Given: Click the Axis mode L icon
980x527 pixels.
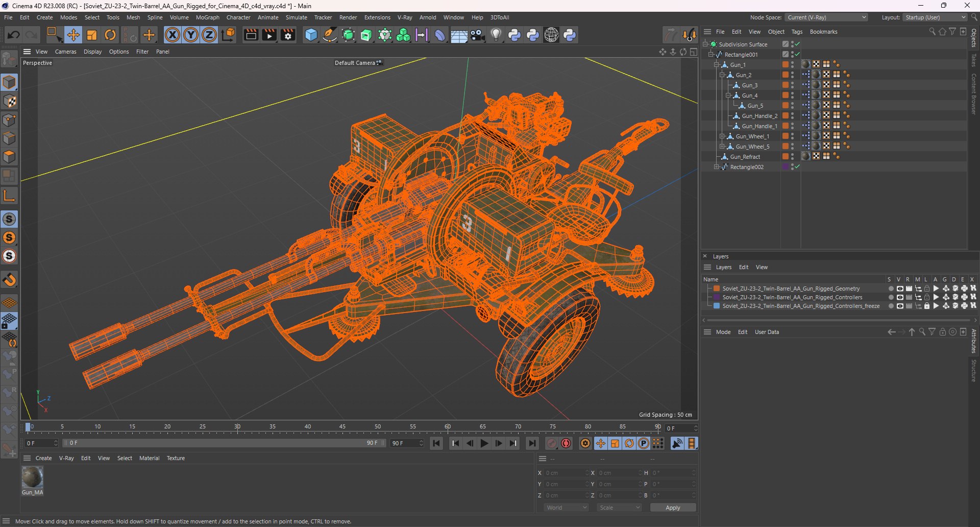Looking at the screenshot, I should [9, 196].
